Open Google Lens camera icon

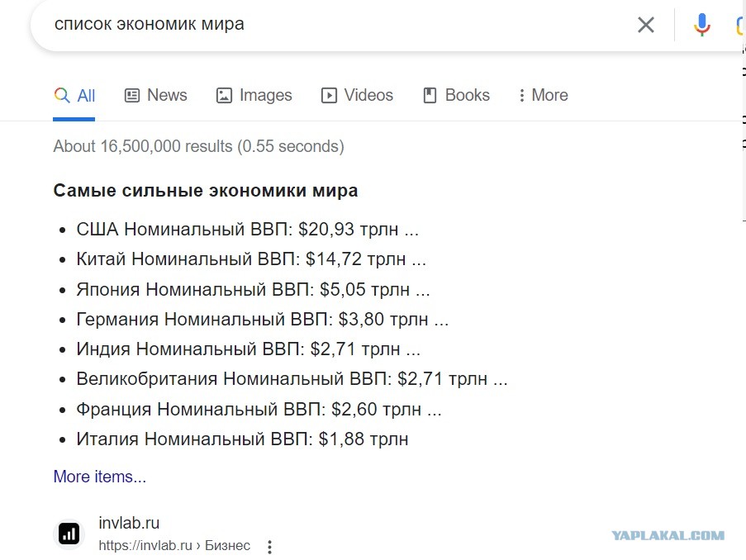740,26
